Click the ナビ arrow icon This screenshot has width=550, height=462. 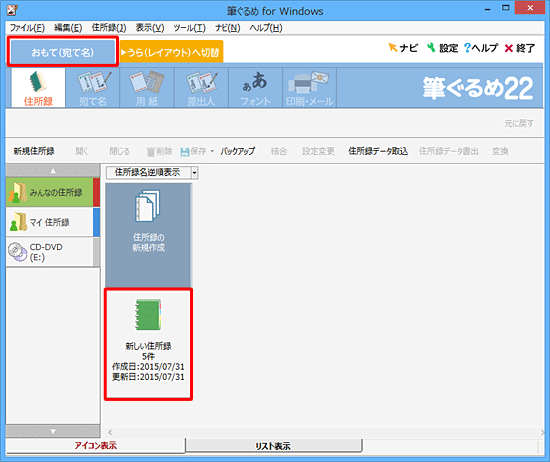393,47
